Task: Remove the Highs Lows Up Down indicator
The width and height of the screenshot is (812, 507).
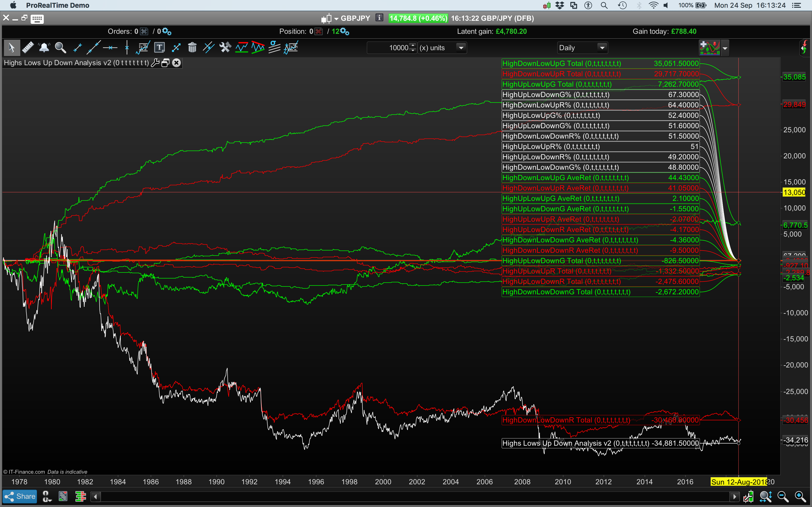Action: (176, 63)
